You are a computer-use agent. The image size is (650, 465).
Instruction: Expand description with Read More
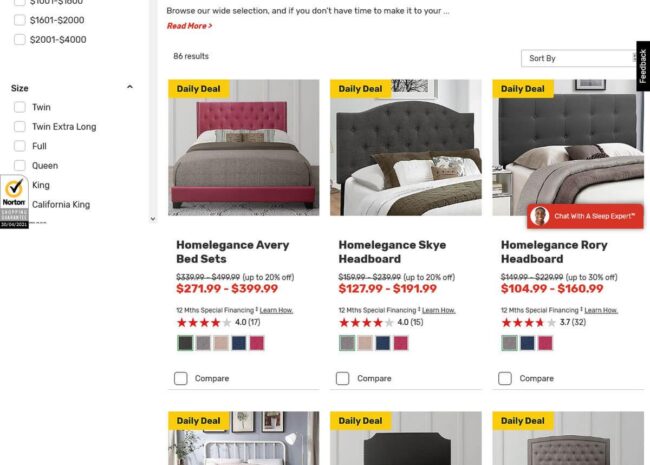click(x=189, y=26)
